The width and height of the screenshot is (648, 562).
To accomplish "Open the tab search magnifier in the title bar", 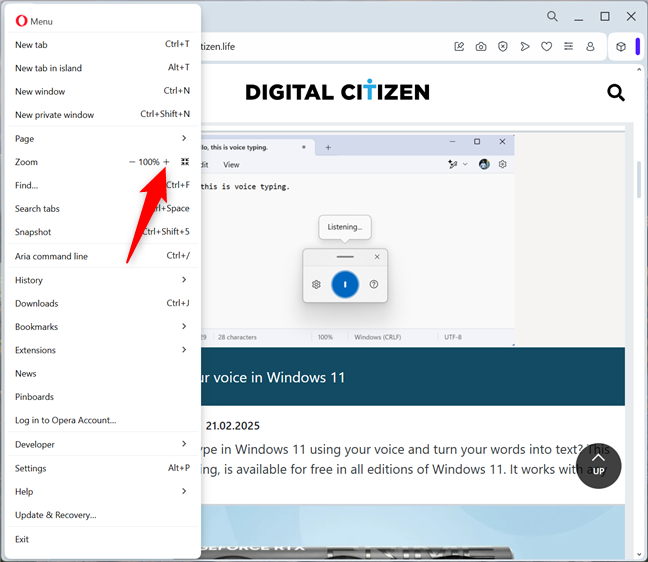I will (552, 17).
